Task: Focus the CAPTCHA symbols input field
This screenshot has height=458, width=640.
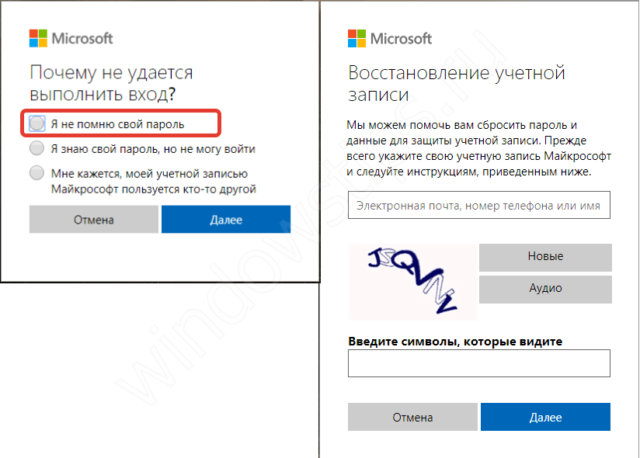Action: 479,363
